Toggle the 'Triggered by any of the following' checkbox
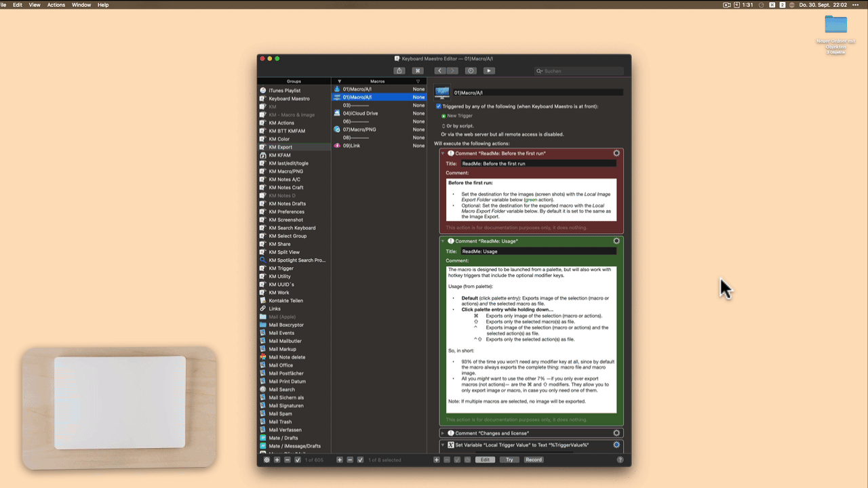The width and height of the screenshot is (868, 488). (x=438, y=106)
